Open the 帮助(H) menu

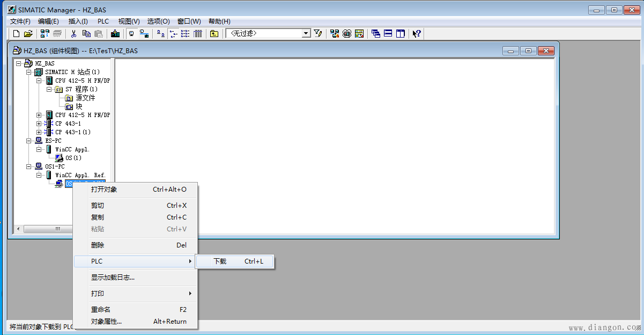(219, 21)
